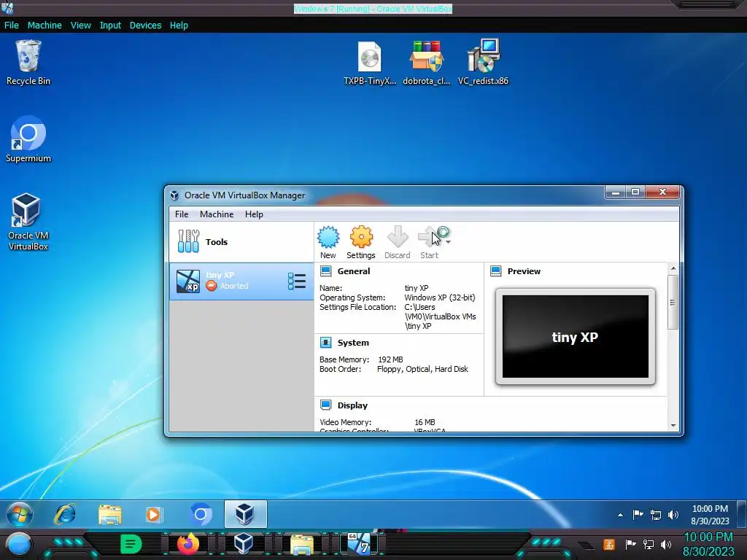The width and height of the screenshot is (747, 560).
Task: Open Machine menu in VirtualBox Manager
Action: pos(217,214)
